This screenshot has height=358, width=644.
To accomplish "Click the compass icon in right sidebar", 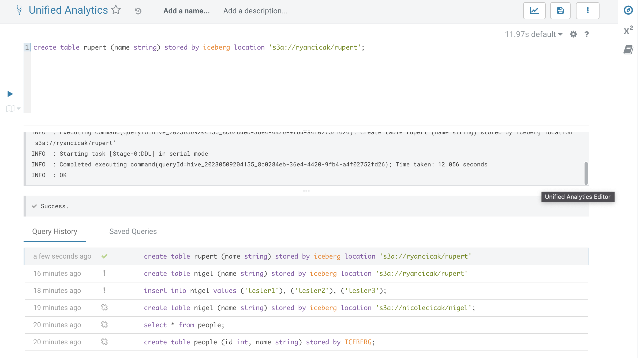I will tap(628, 10).
